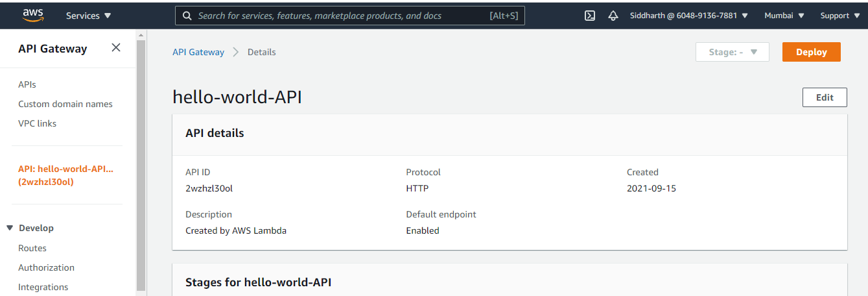Viewport: 868px width, 296px height.
Task: Open the Mumbai region selector
Action: (784, 16)
